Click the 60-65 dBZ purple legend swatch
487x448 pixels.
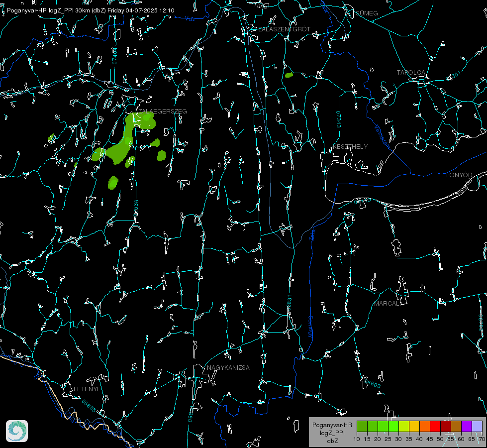tap(467, 426)
